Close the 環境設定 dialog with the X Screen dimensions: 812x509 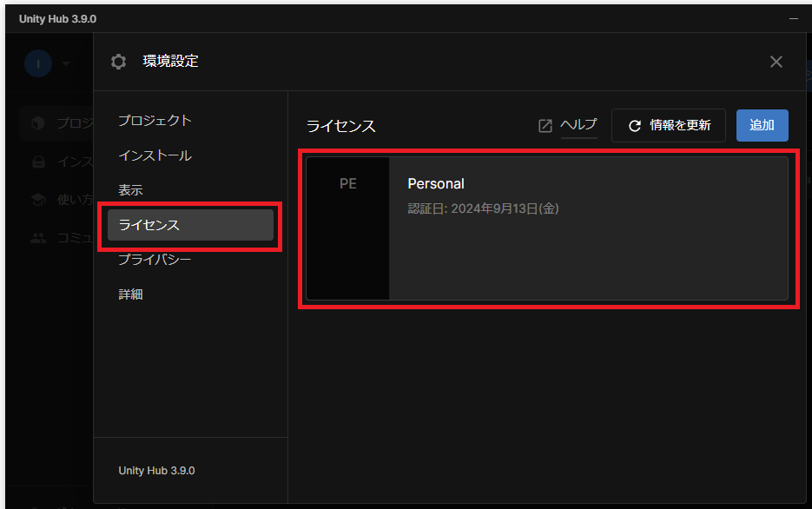coord(776,62)
